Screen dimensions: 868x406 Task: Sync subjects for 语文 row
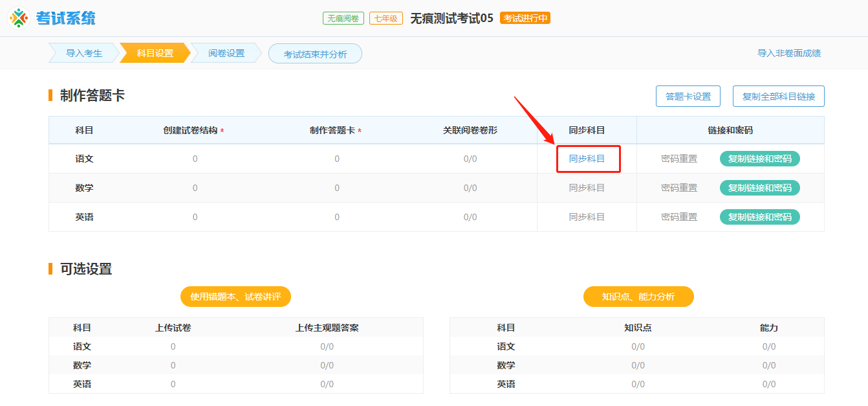[x=587, y=158]
